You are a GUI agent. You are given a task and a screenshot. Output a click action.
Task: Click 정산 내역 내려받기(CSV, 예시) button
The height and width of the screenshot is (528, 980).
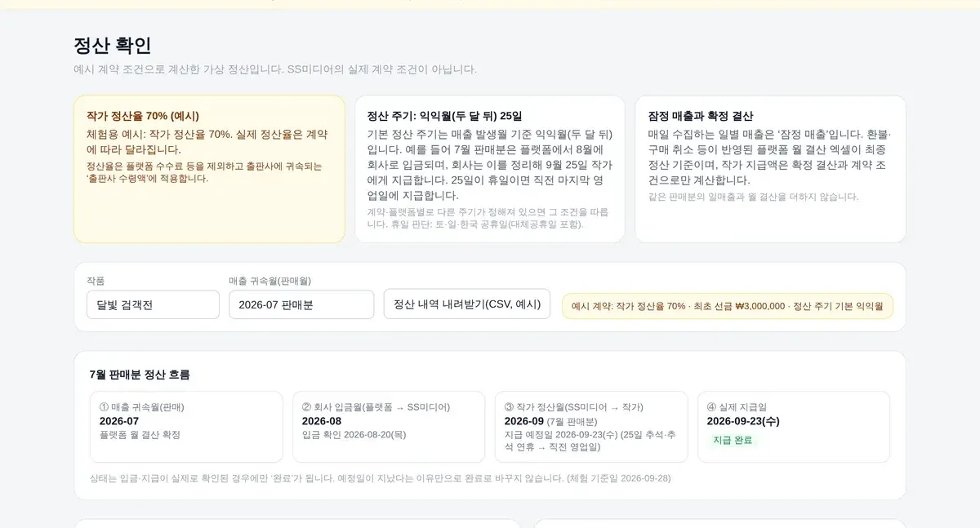pos(467,304)
